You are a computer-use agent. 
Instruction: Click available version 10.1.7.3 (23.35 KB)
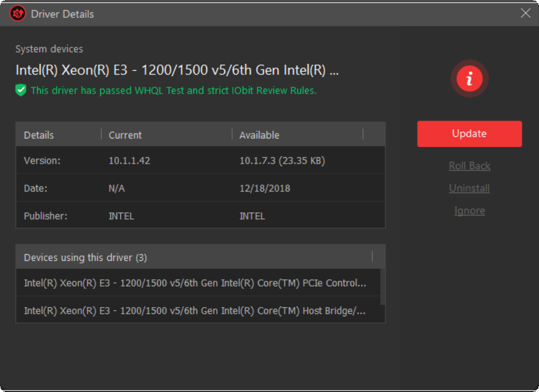point(282,160)
